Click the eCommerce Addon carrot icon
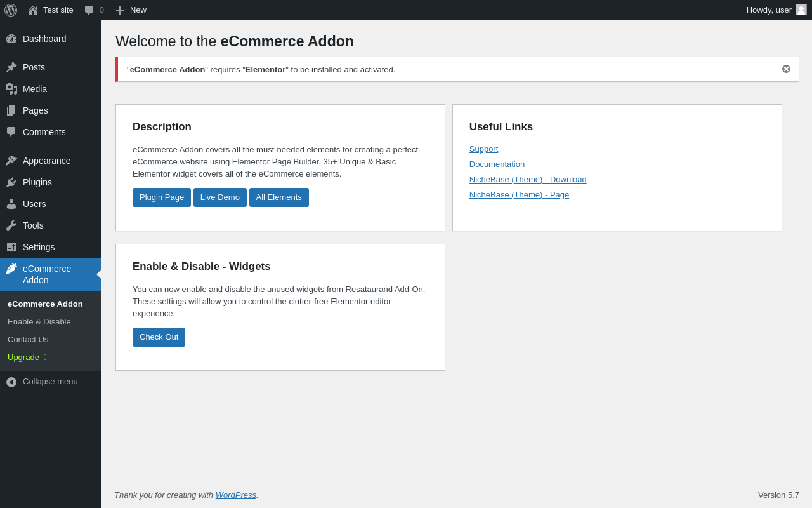Screen dimensions: 812x508 pos(11,269)
